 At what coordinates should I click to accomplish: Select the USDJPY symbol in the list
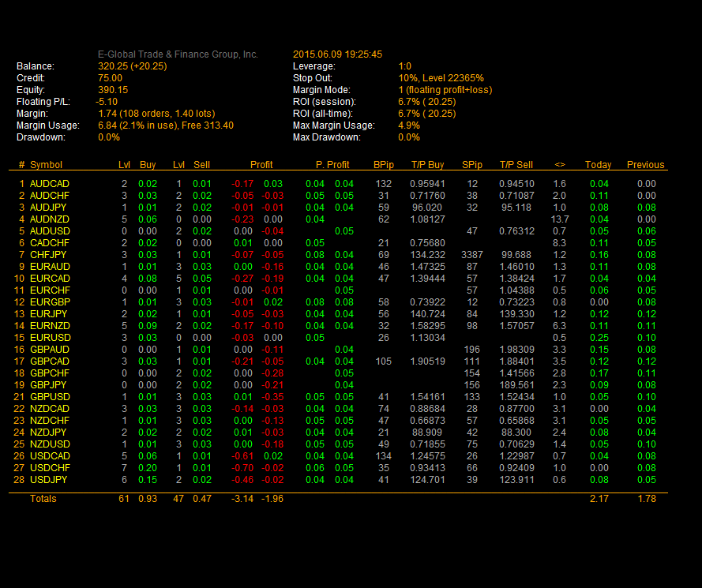point(49,480)
